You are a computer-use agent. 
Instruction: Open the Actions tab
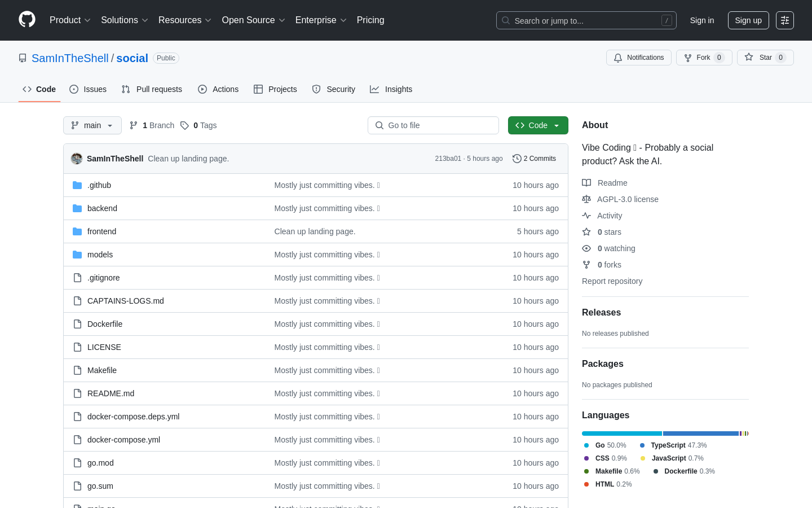pyautogui.click(x=218, y=89)
